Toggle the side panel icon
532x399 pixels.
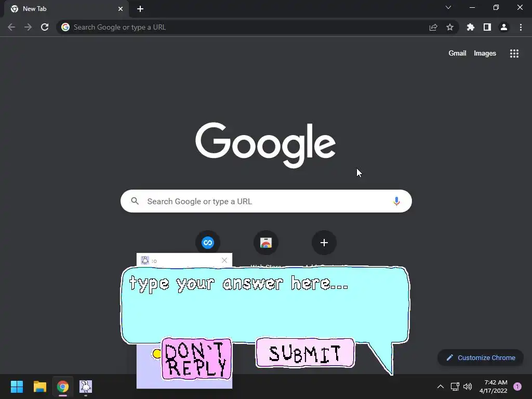tap(487, 27)
